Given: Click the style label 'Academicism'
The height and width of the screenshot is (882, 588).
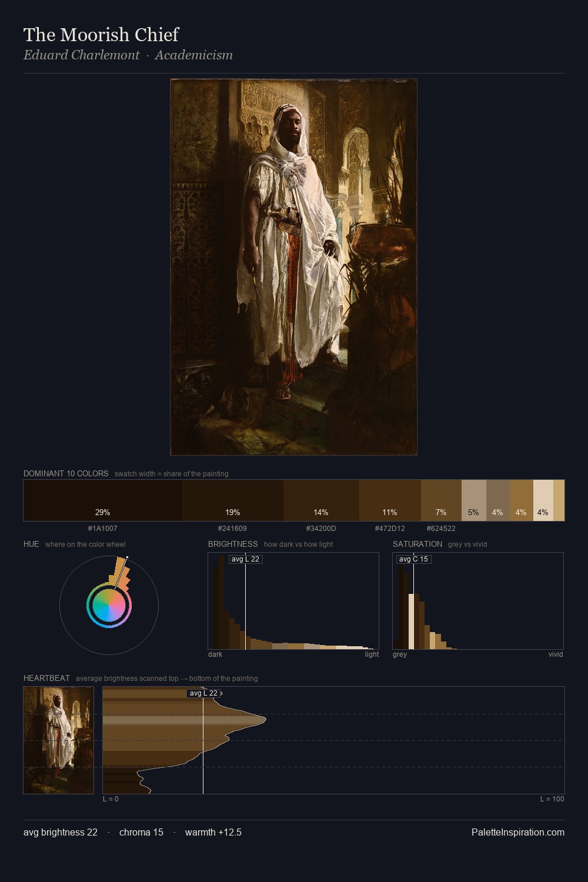Looking at the screenshot, I should click(x=194, y=55).
